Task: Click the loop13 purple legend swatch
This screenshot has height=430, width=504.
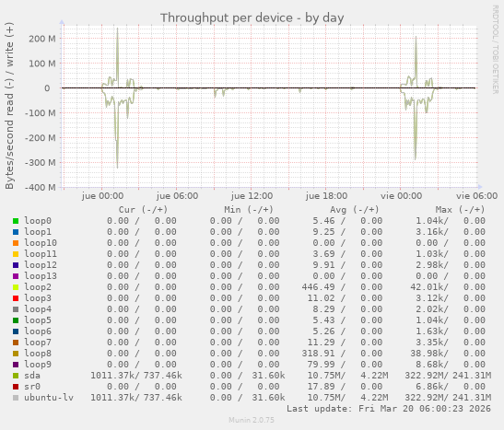Action: pos(16,276)
